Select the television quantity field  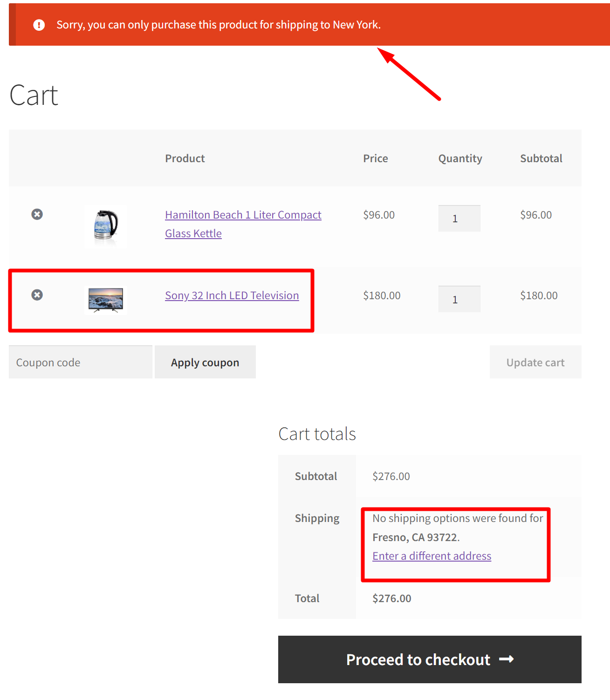tap(459, 299)
